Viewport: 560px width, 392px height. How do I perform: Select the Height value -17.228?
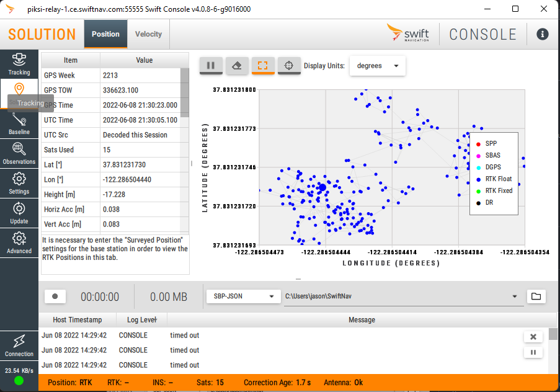click(x=140, y=194)
